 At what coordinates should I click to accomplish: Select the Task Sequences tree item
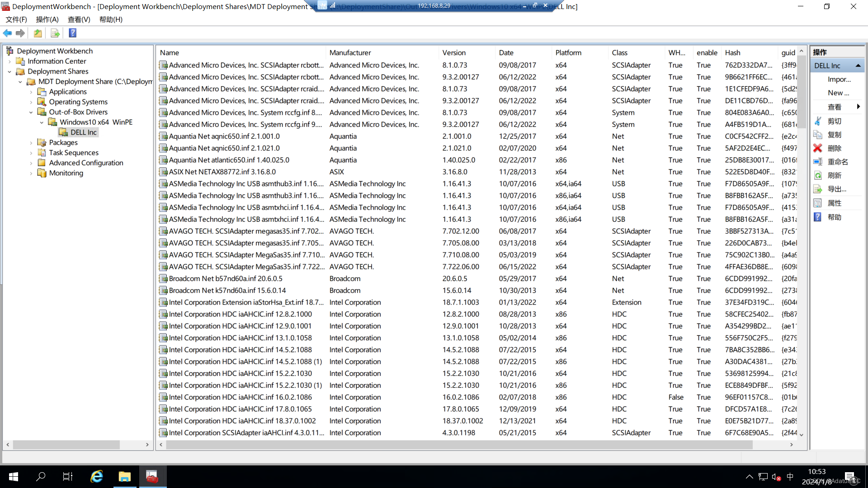tap(74, 153)
